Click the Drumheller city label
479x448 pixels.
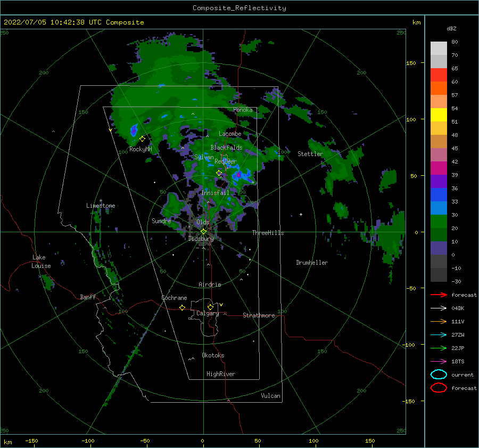point(312,263)
